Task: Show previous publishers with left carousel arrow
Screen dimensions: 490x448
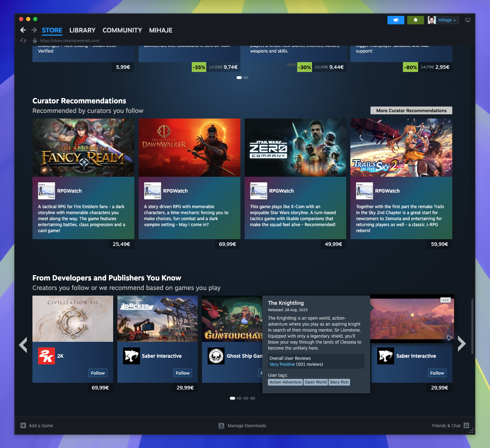Action: tap(23, 345)
